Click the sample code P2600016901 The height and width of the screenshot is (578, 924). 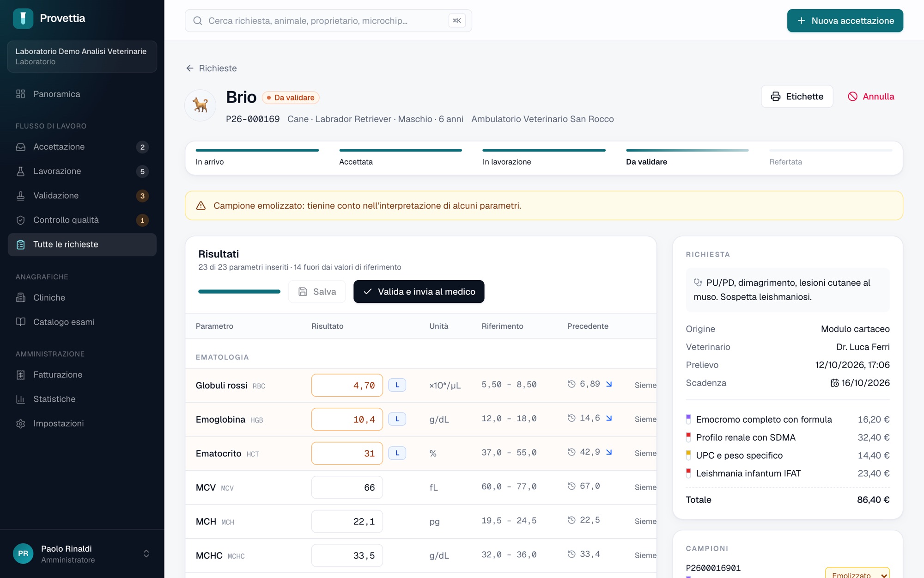coord(713,568)
